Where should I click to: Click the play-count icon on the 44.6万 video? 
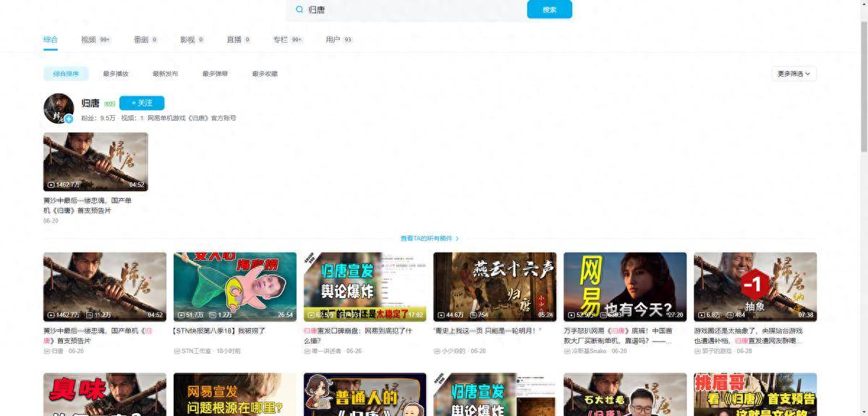441,315
